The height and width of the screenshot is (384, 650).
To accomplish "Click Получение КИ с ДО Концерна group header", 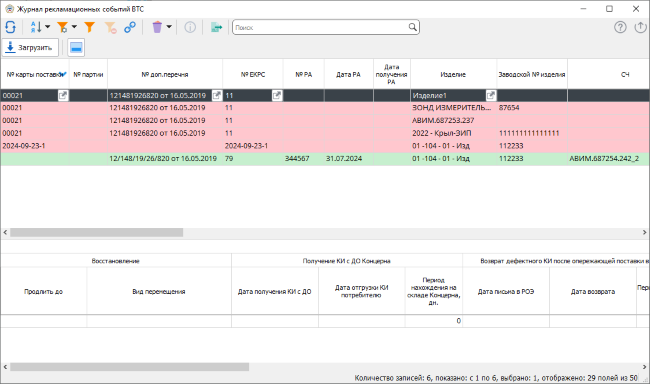I will [347, 261].
